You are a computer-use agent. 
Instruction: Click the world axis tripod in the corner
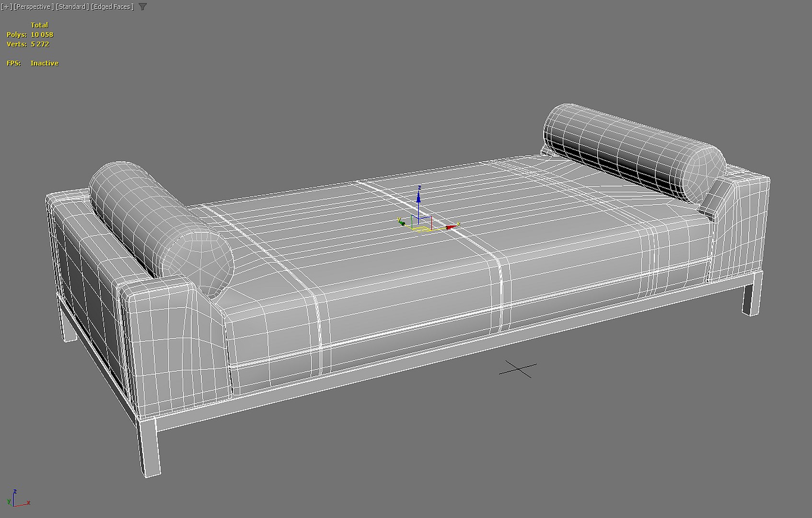coord(18,499)
